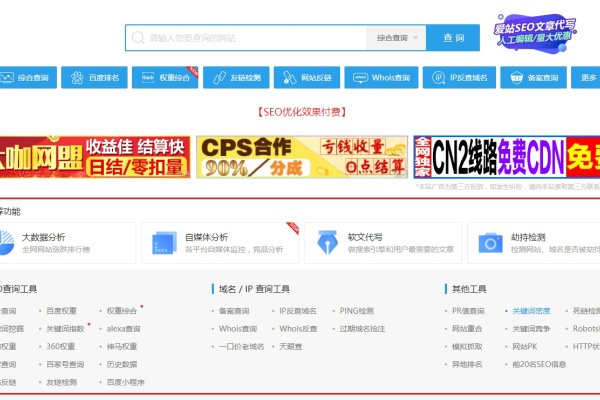Click the pie chart icon of 大数据分析
600x400 pixels.
tap(7, 243)
